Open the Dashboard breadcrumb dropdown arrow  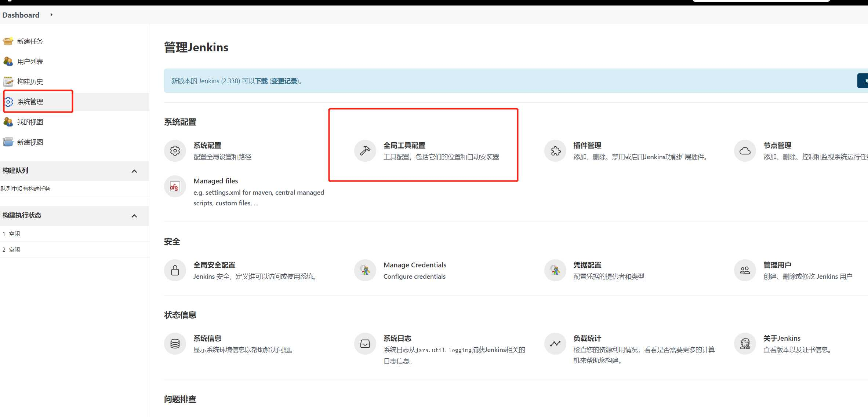click(x=51, y=15)
